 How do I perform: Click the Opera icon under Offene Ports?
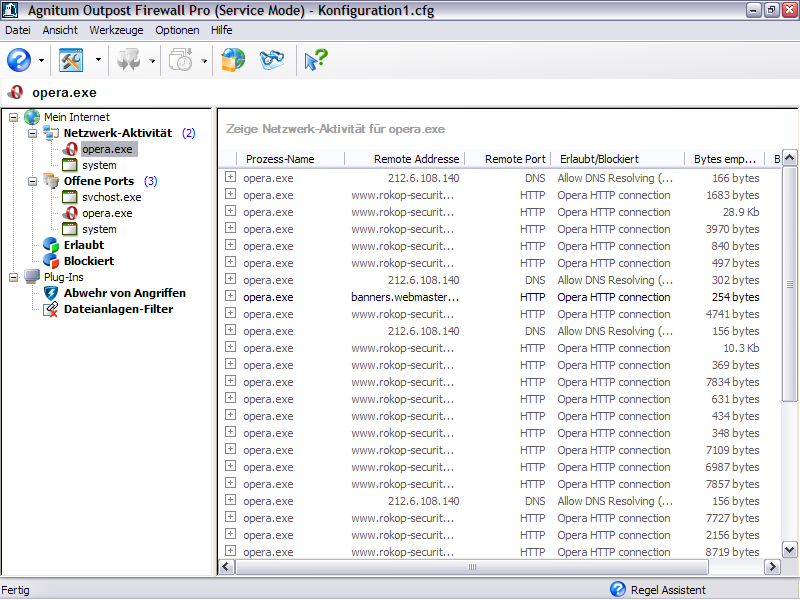tap(70, 213)
